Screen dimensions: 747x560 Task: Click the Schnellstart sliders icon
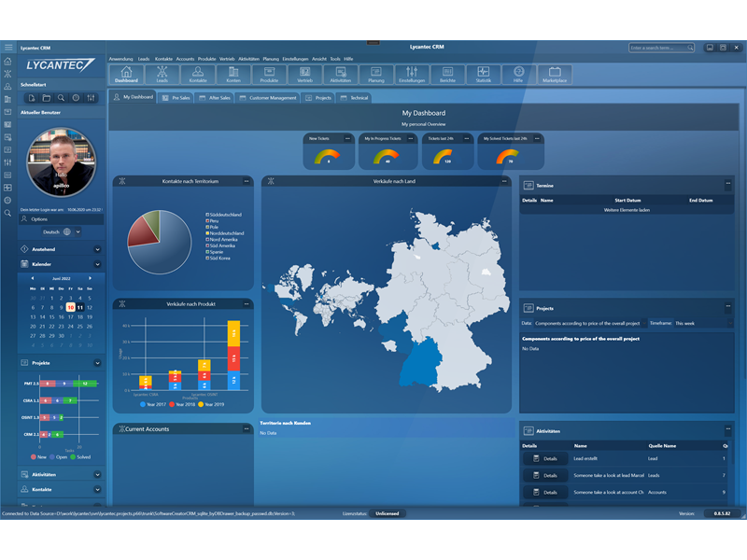tap(91, 98)
